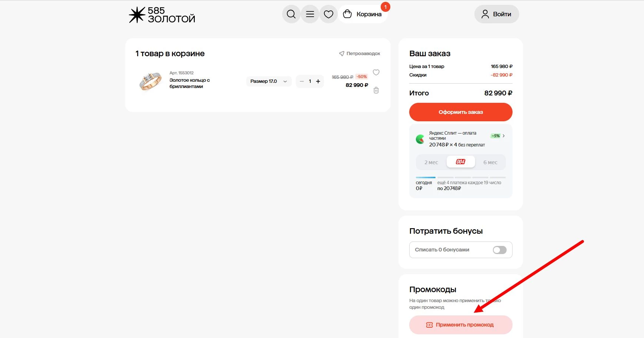Open the search on 585 Золотой site
The height and width of the screenshot is (338, 644).
pos(291,14)
